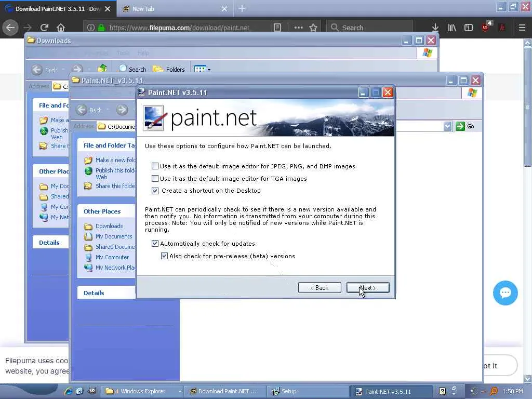Open the blue chat bubble widget
The height and width of the screenshot is (399, 532).
505,293
